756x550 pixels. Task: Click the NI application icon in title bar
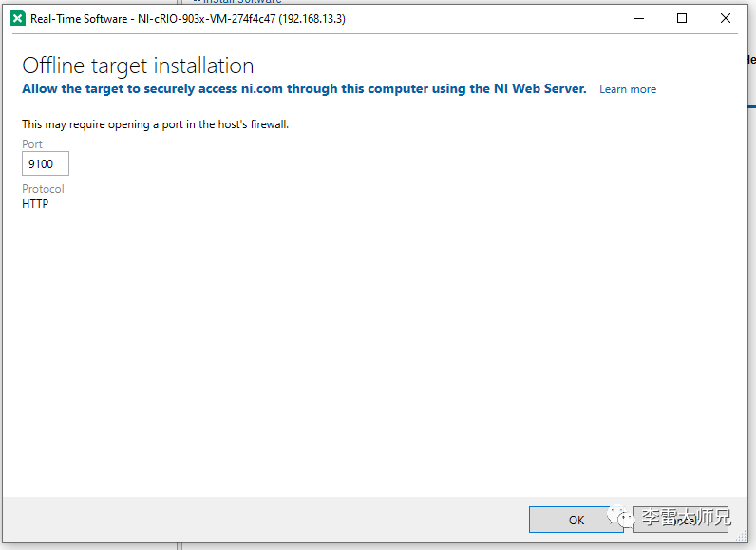click(x=17, y=18)
